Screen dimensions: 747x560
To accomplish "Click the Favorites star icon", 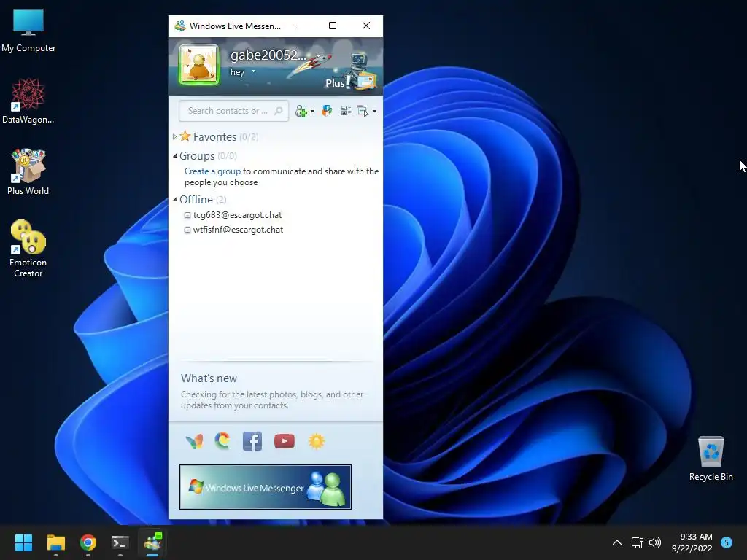I will 185,136.
